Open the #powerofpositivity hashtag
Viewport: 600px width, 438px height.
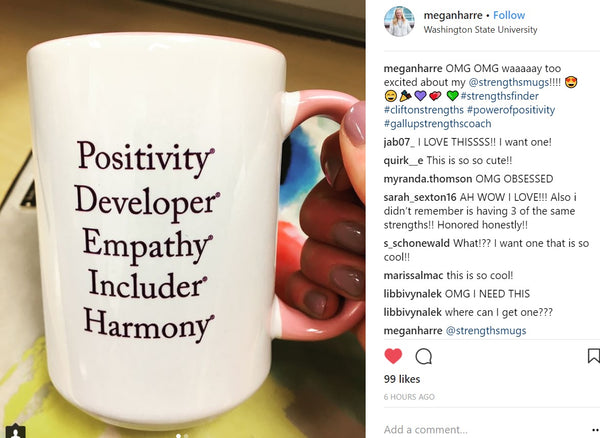tap(511, 110)
